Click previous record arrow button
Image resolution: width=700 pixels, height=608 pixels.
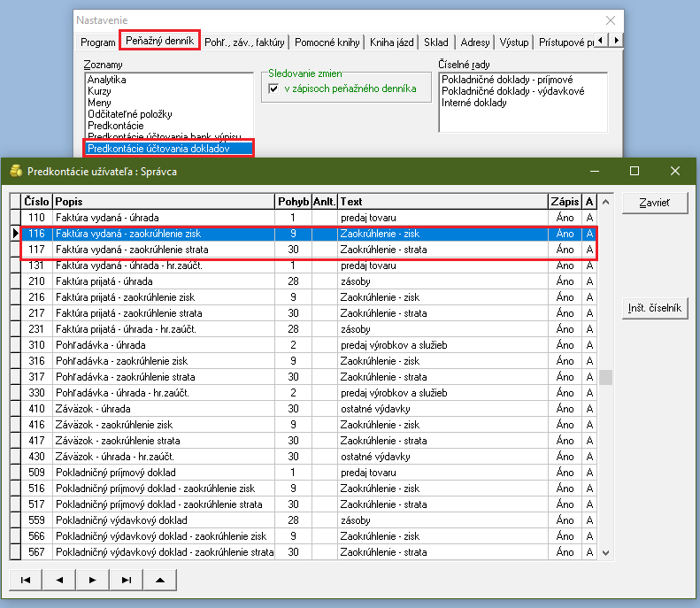pos(59,581)
